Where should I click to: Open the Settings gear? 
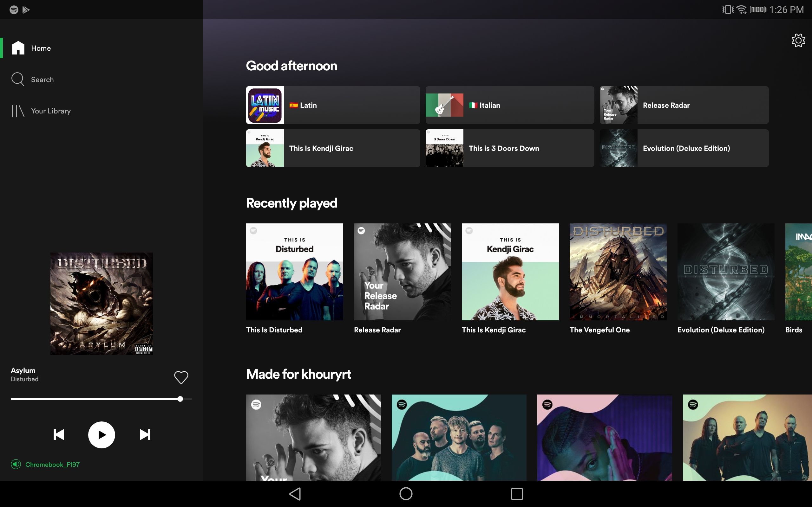[x=798, y=40]
